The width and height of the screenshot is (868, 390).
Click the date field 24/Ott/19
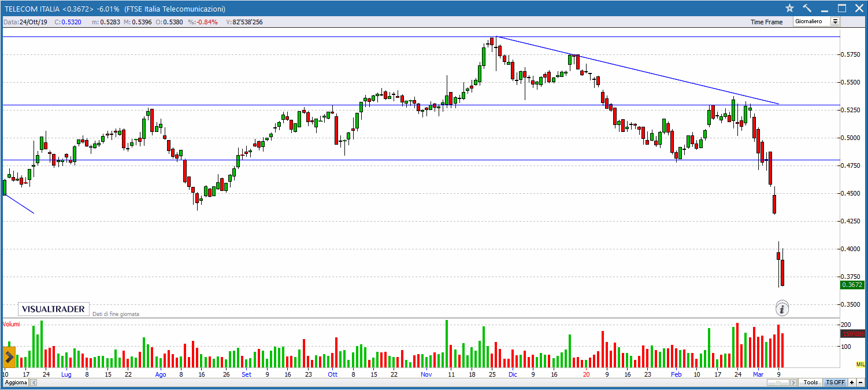(34, 22)
